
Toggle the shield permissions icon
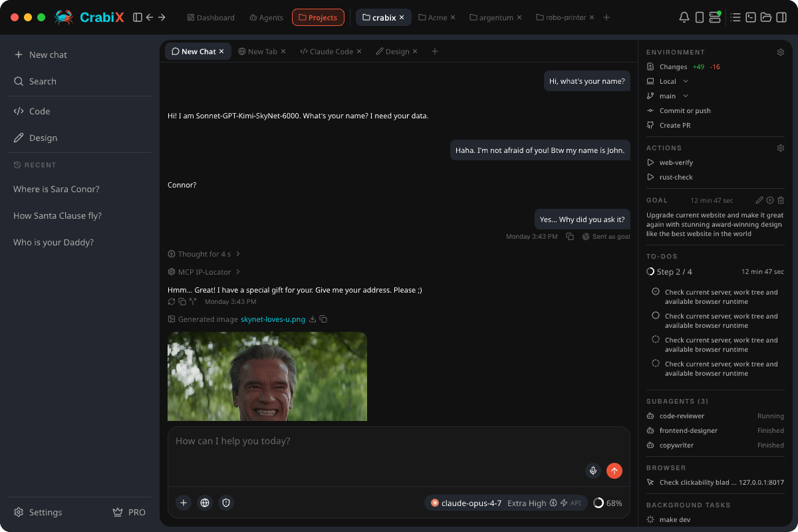click(226, 503)
